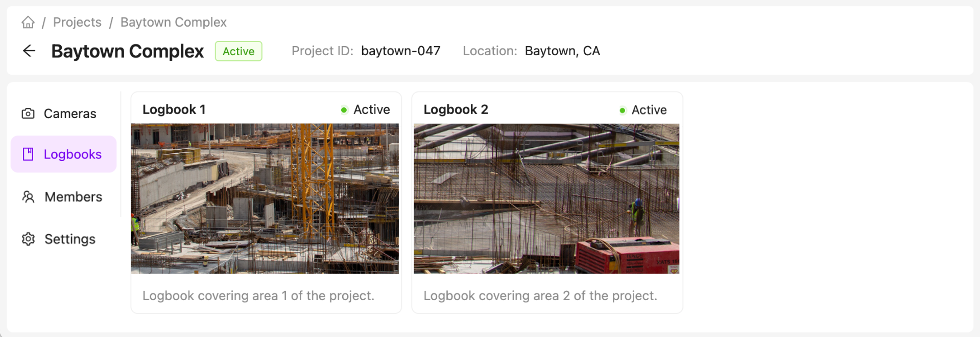Screen dimensions: 980x337
Task: Click the Baytown Complex breadcrumb entry
Action: pos(173,22)
